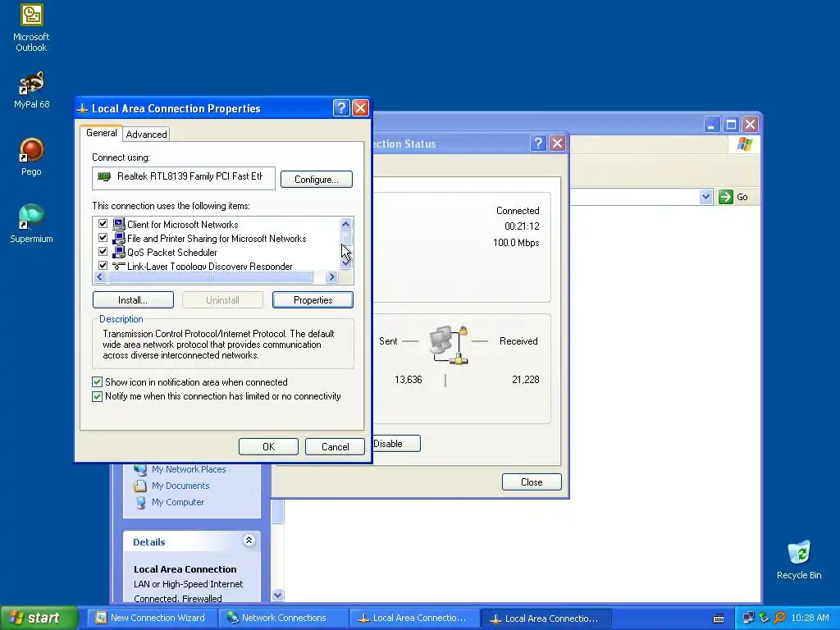
Task: Open the on-screen keyboard taskbar icon
Action: click(719, 619)
